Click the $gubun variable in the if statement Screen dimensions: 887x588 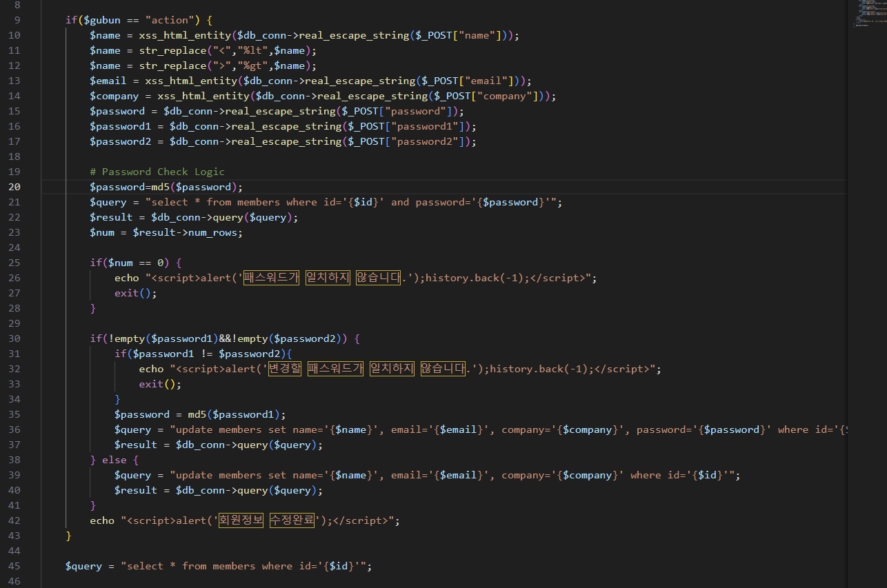(102, 20)
